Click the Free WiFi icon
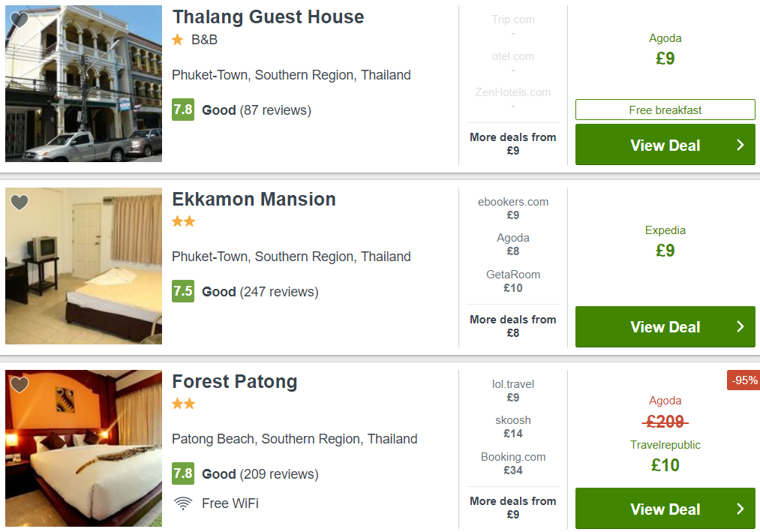This screenshot has width=760, height=532. 183,503
